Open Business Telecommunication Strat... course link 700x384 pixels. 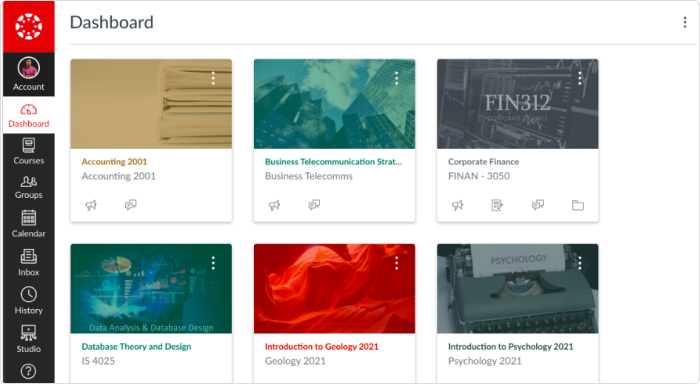click(333, 162)
